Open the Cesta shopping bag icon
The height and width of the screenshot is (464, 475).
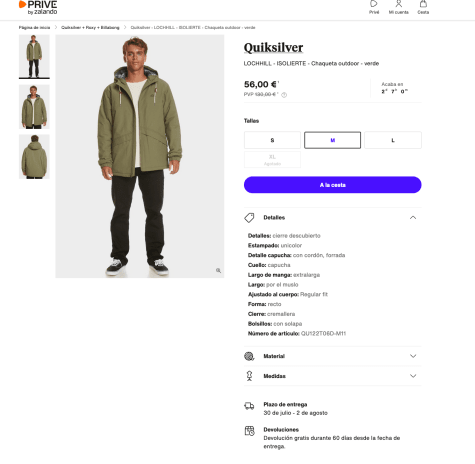pyautogui.click(x=423, y=4)
